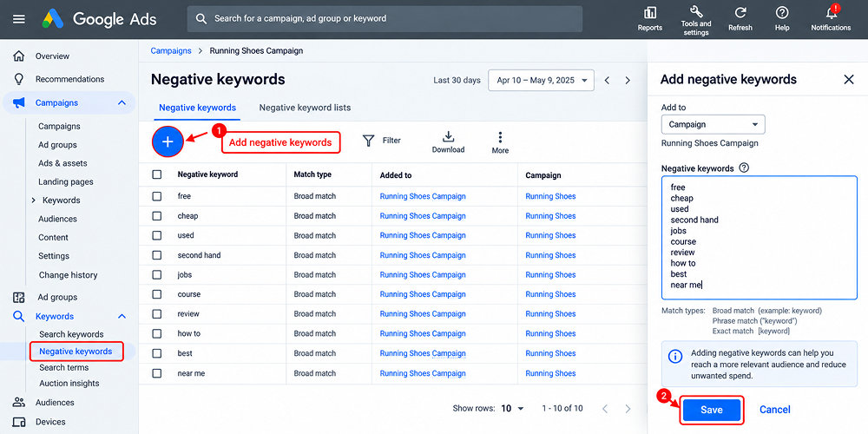Open Ads & assets in sidebar

pyautogui.click(x=62, y=163)
